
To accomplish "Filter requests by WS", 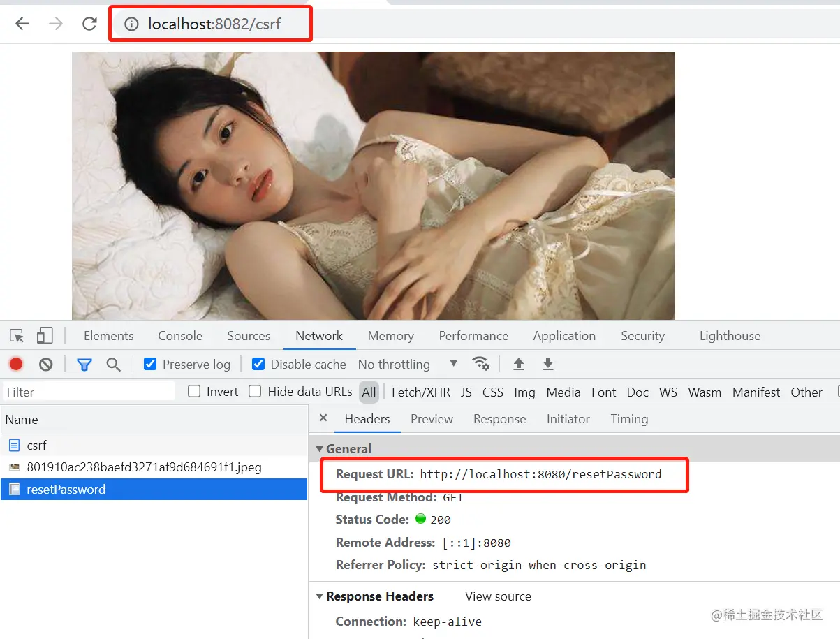I will 668,392.
